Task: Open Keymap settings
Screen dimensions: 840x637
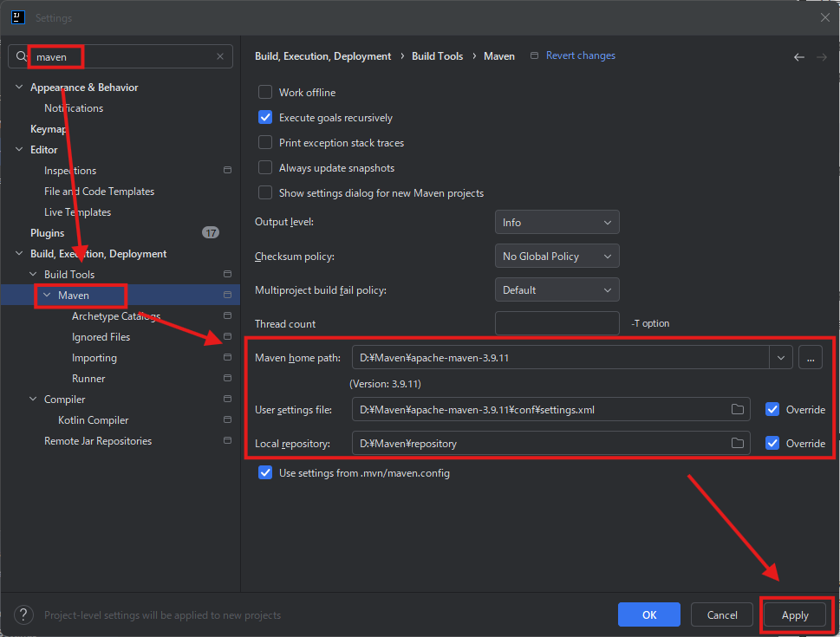Action: (49, 129)
